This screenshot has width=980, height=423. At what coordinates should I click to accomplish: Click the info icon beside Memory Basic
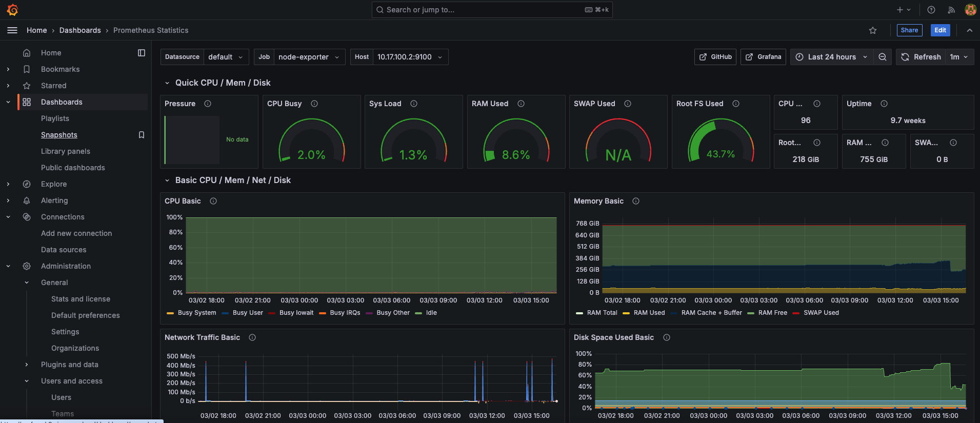click(636, 201)
